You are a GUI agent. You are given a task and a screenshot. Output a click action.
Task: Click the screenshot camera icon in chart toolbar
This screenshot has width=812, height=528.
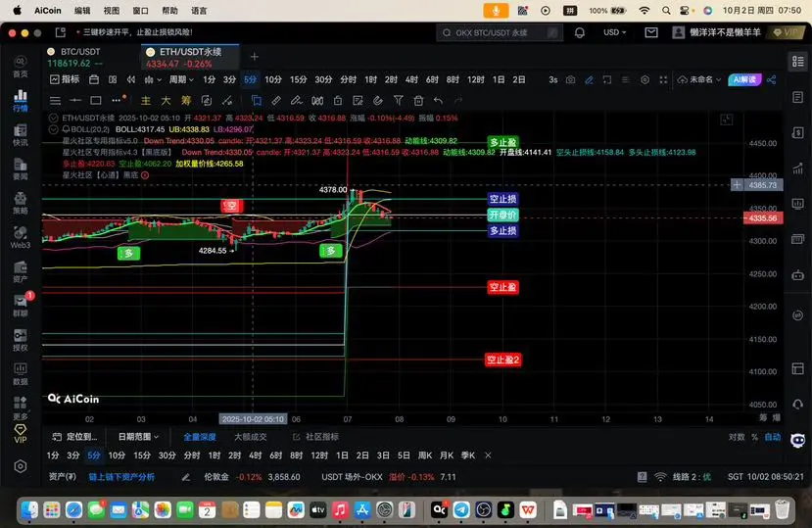pos(570,79)
